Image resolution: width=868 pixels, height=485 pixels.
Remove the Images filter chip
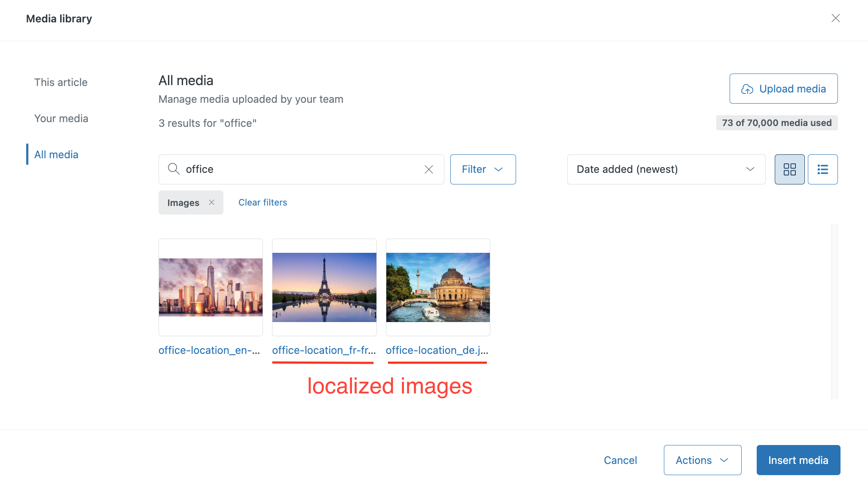point(211,202)
